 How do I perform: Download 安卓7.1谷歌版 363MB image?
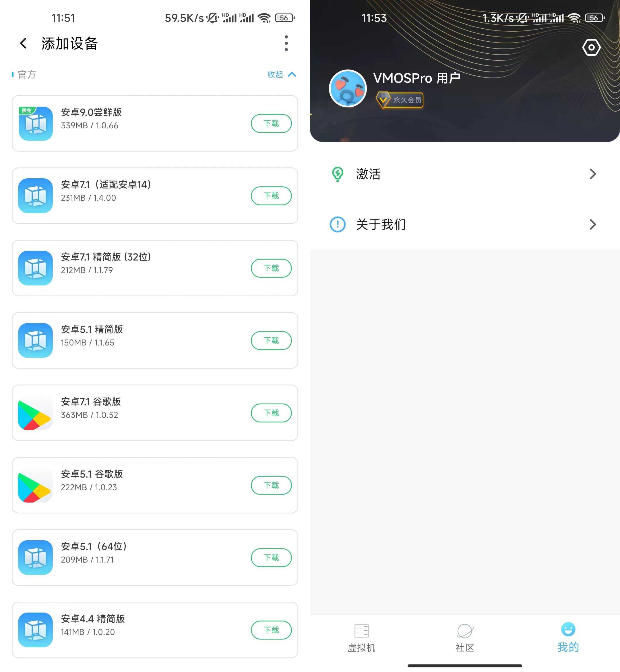tap(270, 413)
